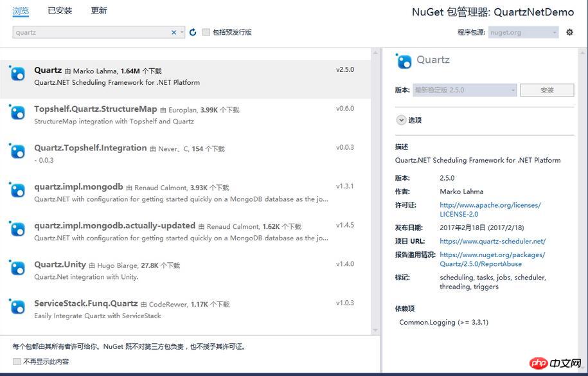
Task: Click the Quartz.Net integration with Unity description
Action: click(86, 277)
